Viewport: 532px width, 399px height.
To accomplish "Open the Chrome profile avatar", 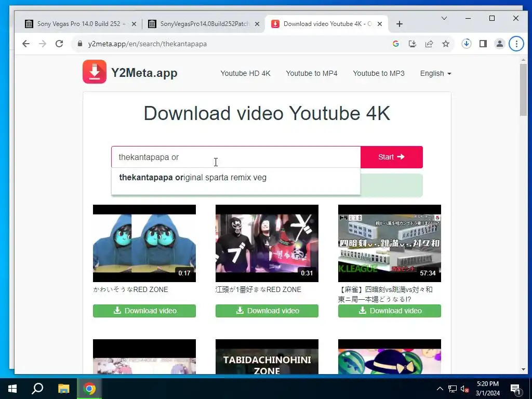I will coord(500,44).
